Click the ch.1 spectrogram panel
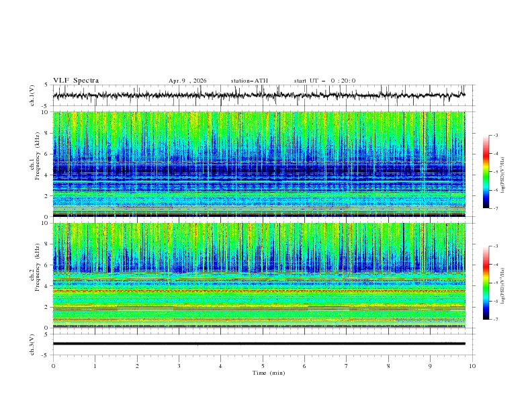 click(x=259, y=164)
